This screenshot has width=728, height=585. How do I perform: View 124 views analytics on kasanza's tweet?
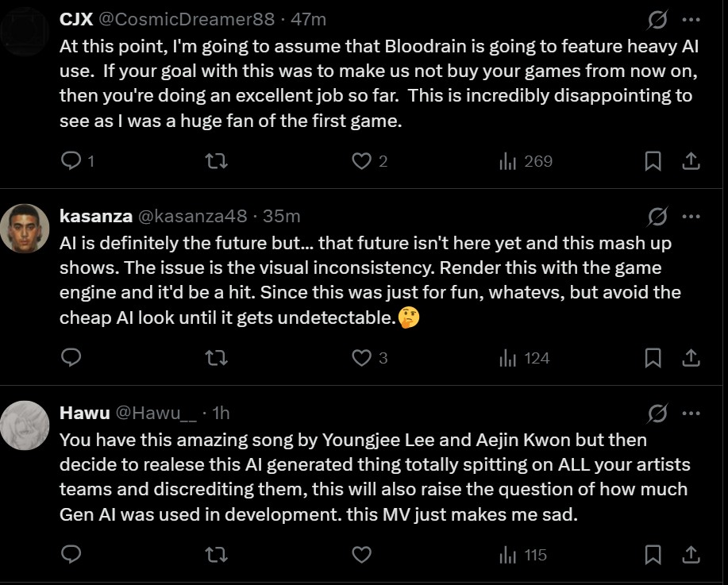[x=524, y=358]
